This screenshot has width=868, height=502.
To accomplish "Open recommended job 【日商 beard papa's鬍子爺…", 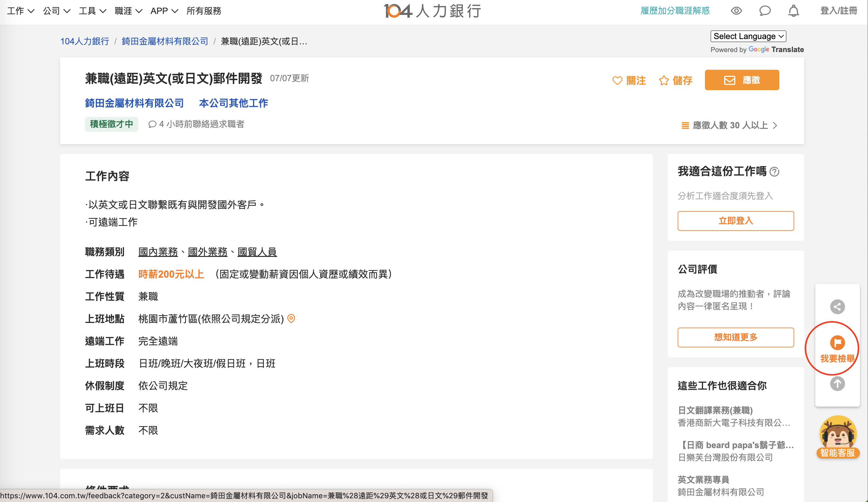I will (x=735, y=445).
